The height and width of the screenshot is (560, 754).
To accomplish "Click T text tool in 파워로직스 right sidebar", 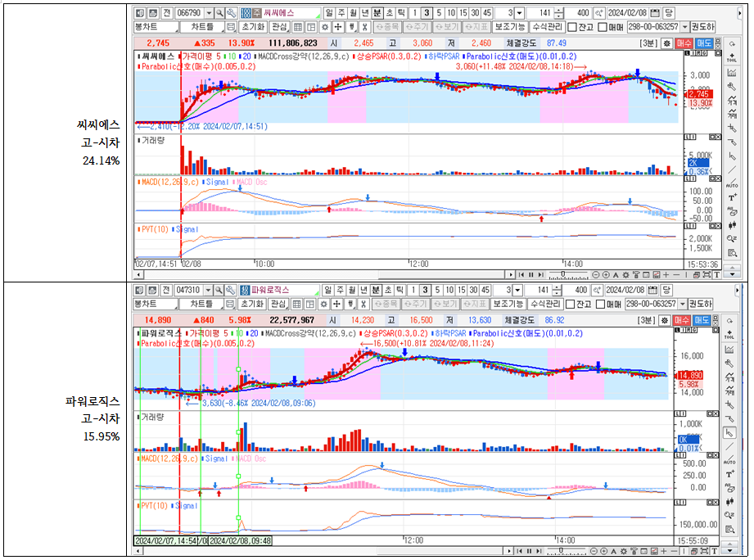I will pos(730,474).
